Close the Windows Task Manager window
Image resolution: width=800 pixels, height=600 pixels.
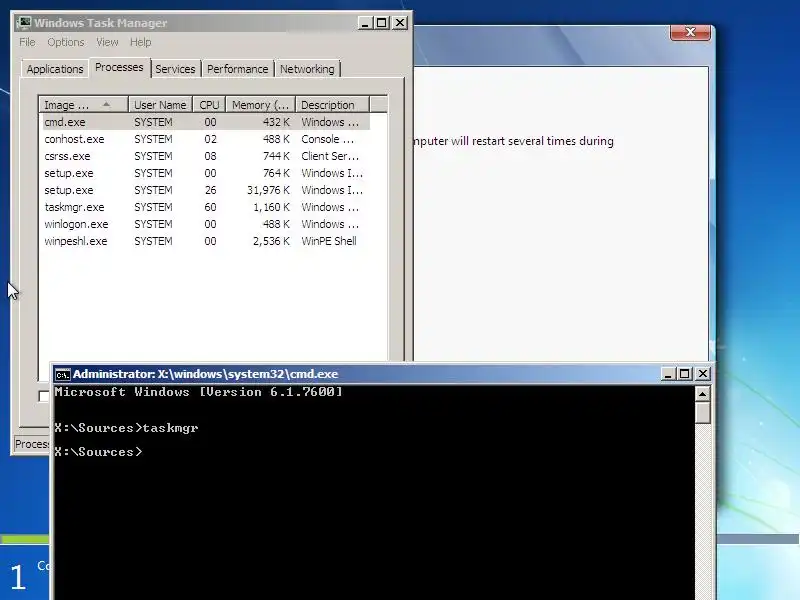(400, 23)
